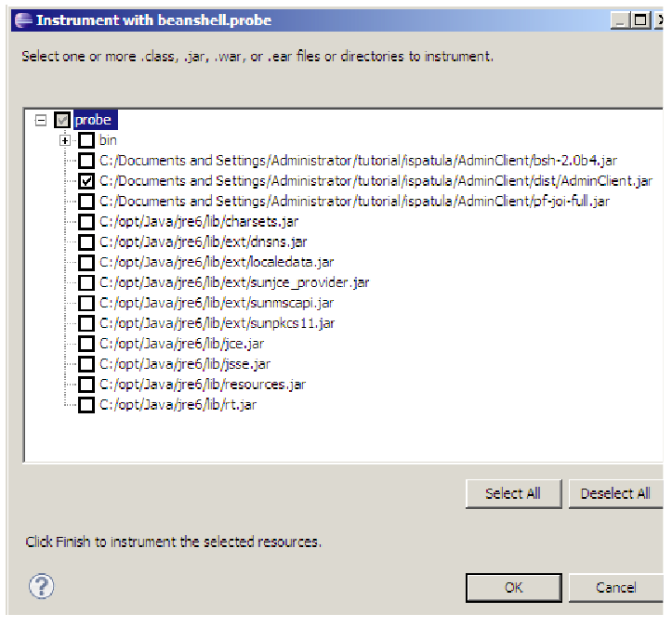This screenshot has width=672, height=627.
Task: Maximize the Instrument dialog window
Action: (x=640, y=20)
